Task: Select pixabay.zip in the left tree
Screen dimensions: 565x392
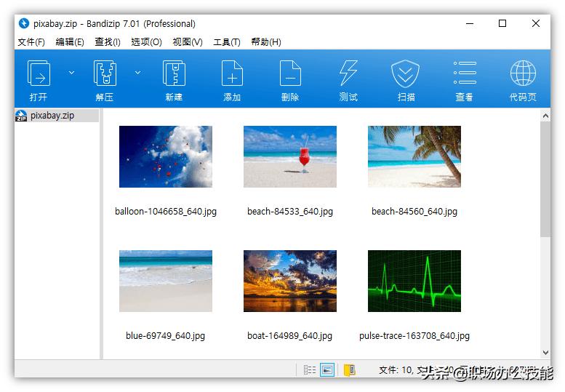Action: click(52, 116)
